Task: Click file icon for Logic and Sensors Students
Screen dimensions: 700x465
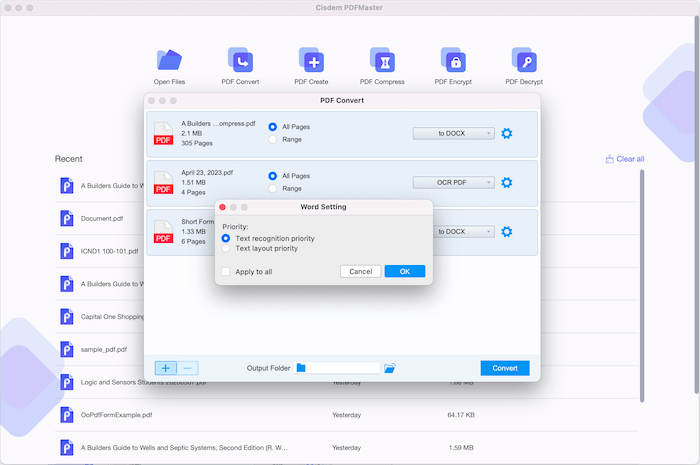Action: tap(67, 382)
